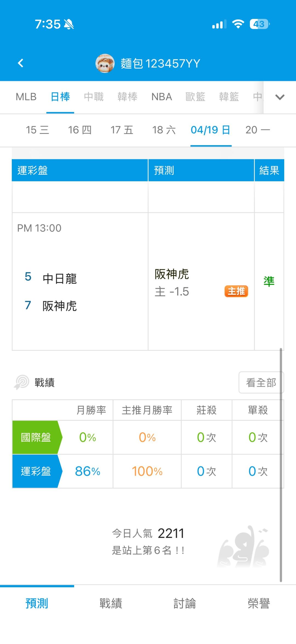Open the bread avatar profile picture

coord(105,63)
